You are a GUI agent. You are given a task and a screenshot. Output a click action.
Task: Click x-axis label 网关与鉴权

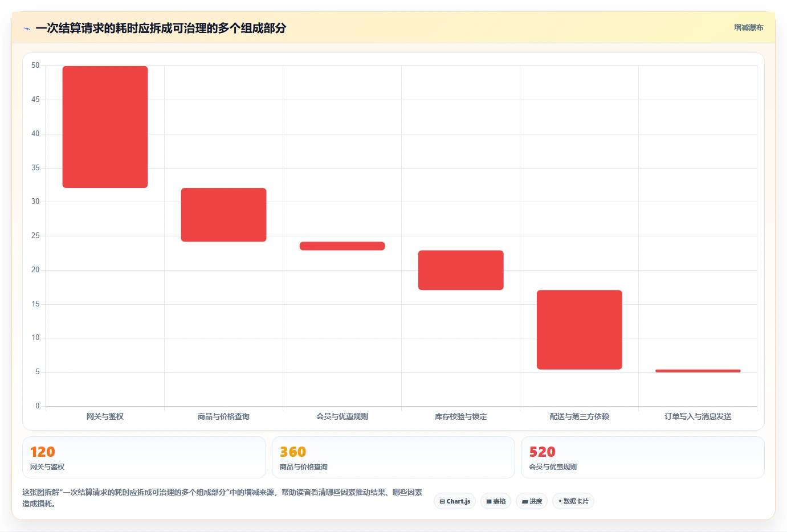pos(105,416)
